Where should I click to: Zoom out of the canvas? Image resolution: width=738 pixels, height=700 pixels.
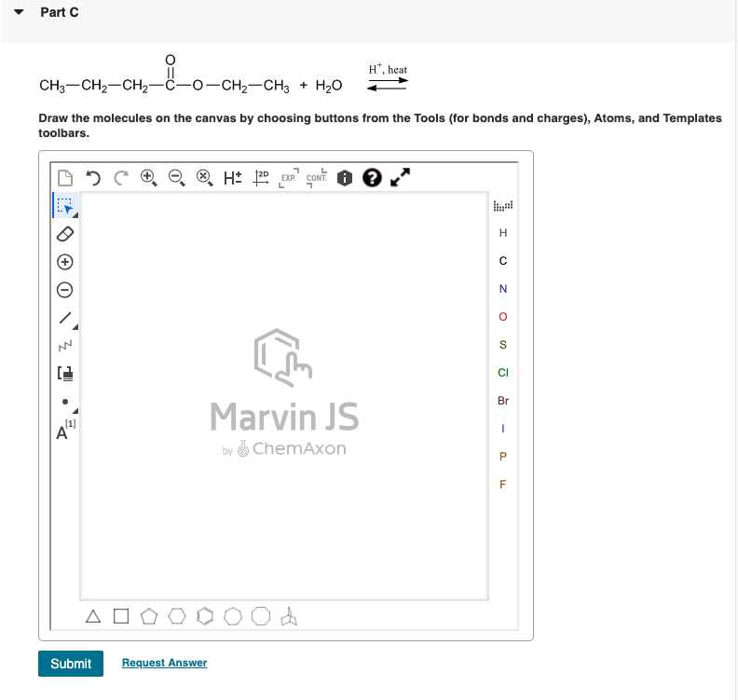point(177,178)
